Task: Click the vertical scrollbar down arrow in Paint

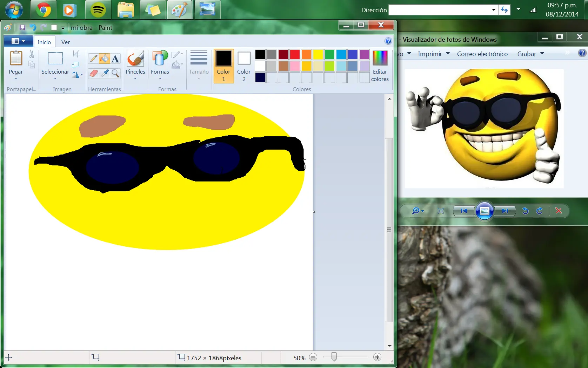Action: pyautogui.click(x=389, y=346)
